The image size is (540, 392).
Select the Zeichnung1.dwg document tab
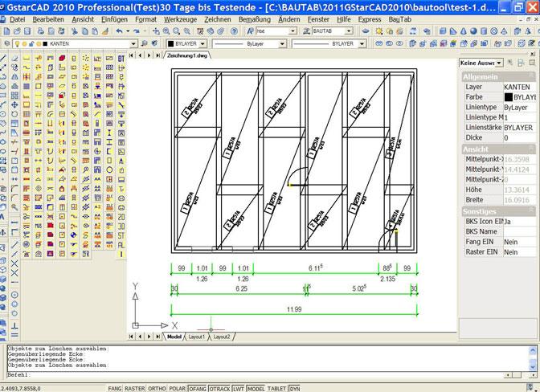tap(187, 55)
